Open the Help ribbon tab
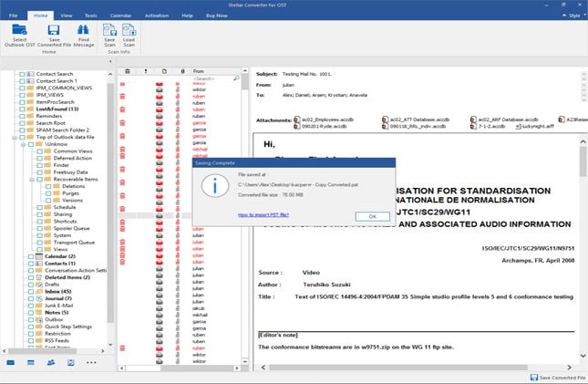Screen dimensions: 588x384 point(188,16)
